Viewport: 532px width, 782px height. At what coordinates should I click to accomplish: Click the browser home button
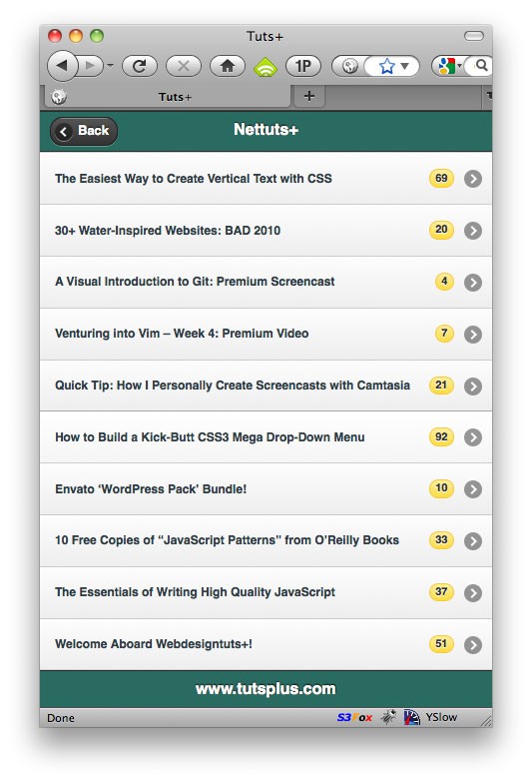tap(228, 66)
